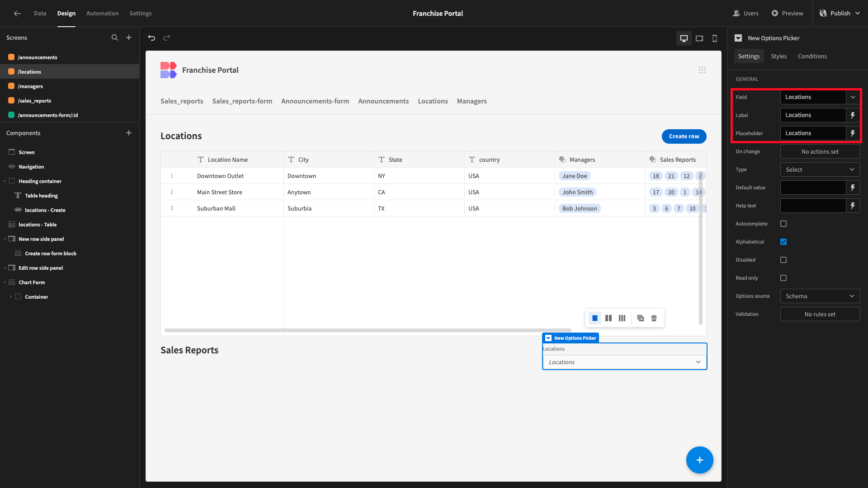Viewport: 868px width, 488px height.
Task: Open the app grid menu icon
Action: 702,70
